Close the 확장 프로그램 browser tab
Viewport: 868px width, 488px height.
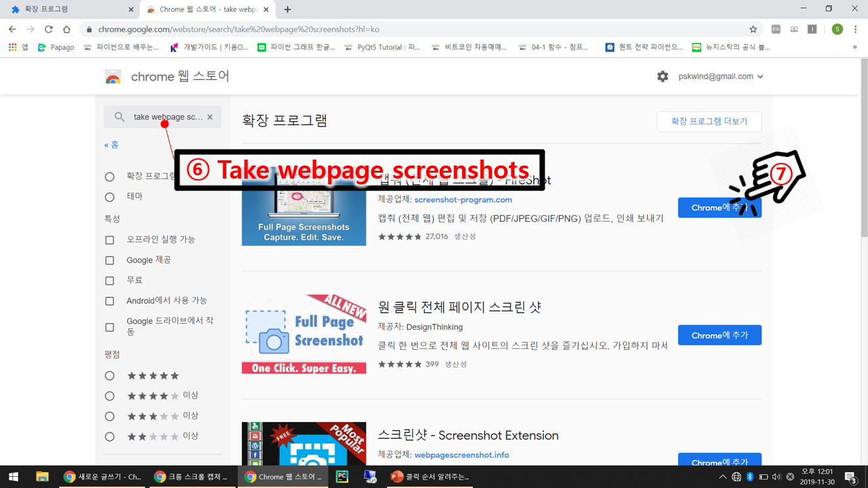point(131,10)
